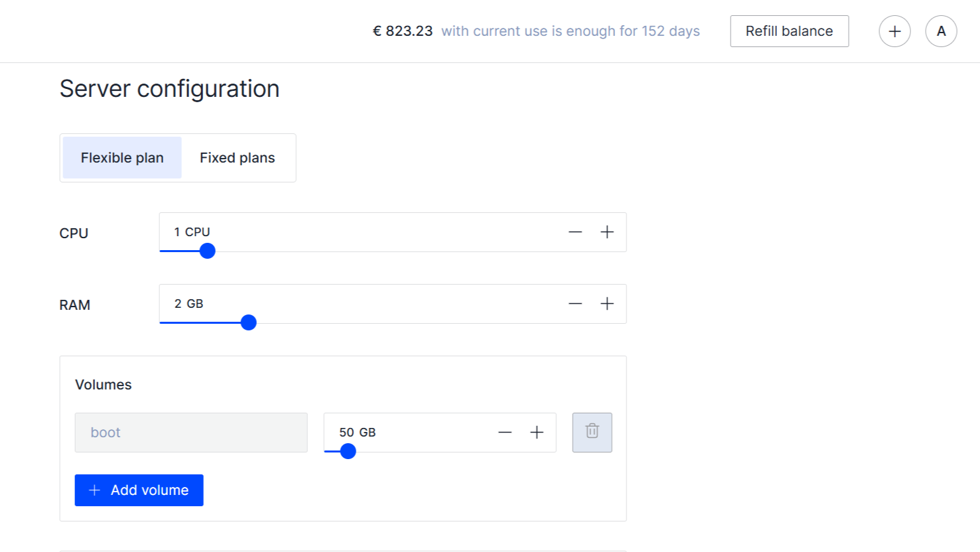Delete the boot volume via trash icon
Image resolution: width=980 pixels, height=552 pixels.
tap(592, 433)
